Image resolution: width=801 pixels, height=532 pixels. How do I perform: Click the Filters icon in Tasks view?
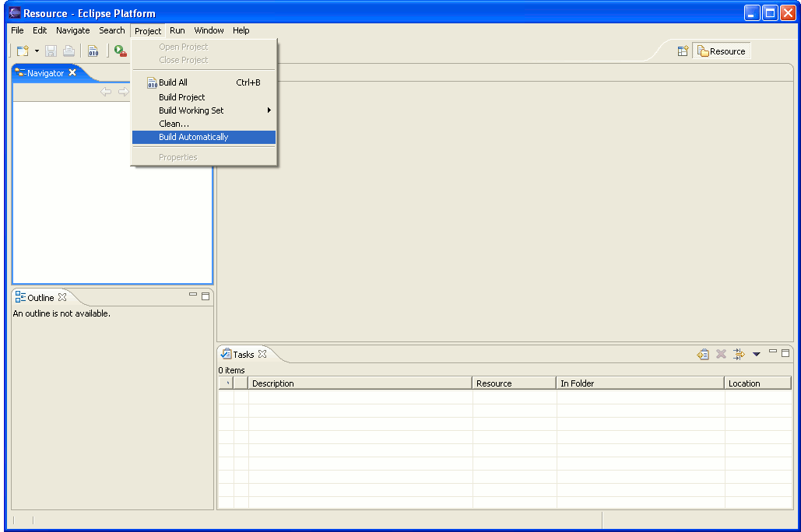point(739,354)
